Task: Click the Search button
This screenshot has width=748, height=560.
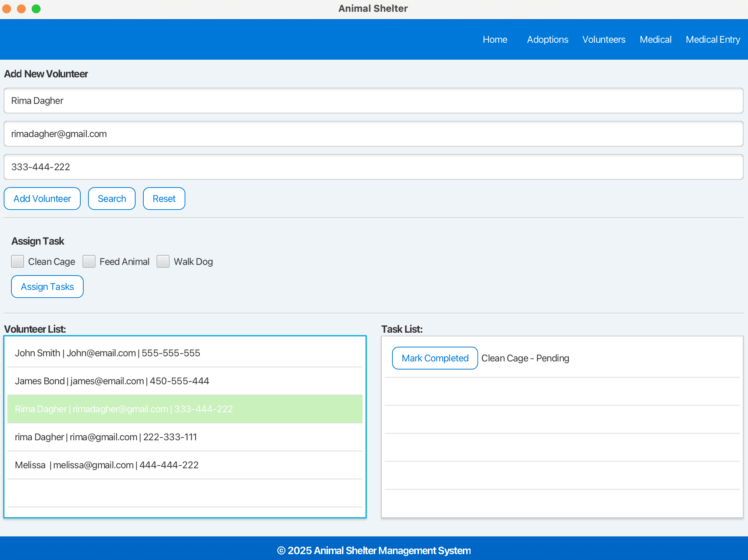Action: [112, 199]
